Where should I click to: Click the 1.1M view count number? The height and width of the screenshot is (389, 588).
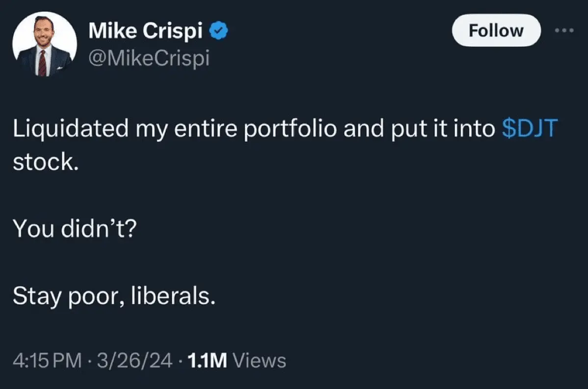[x=207, y=361]
